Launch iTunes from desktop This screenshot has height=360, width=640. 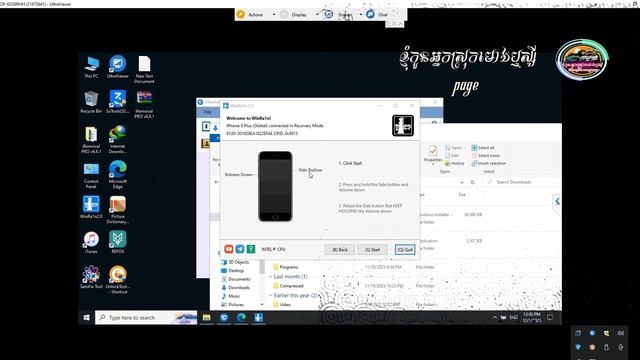click(x=91, y=243)
